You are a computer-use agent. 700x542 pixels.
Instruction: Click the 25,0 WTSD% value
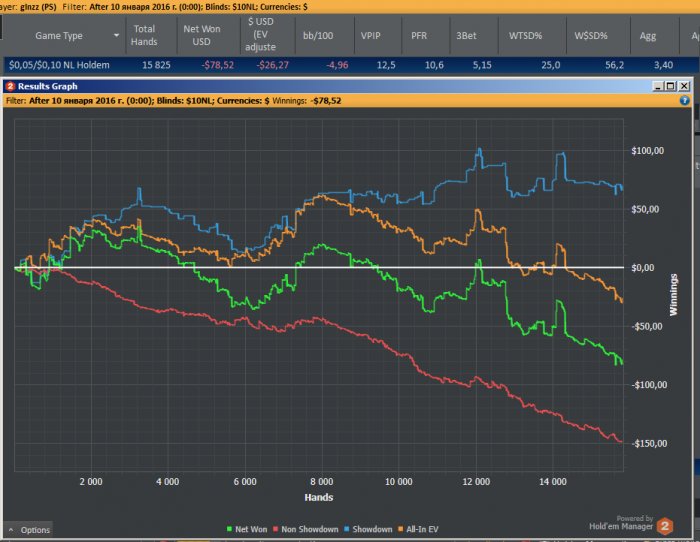[x=550, y=65]
